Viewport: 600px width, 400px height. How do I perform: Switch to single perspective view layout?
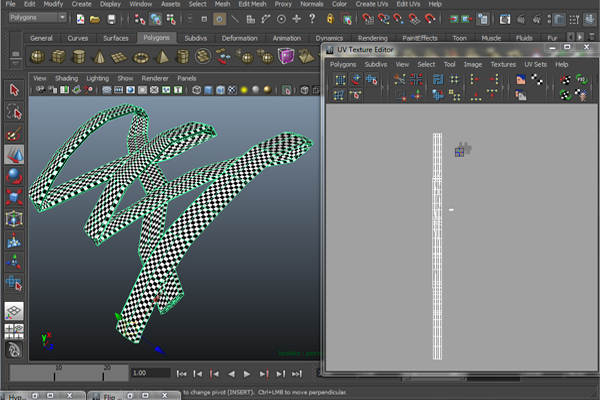pyautogui.click(x=14, y=311)
